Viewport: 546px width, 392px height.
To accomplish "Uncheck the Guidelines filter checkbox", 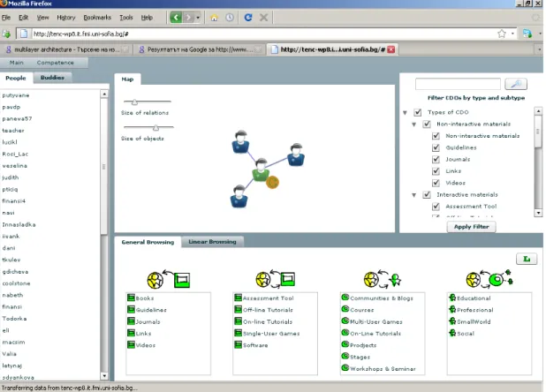I will point(436,147).
